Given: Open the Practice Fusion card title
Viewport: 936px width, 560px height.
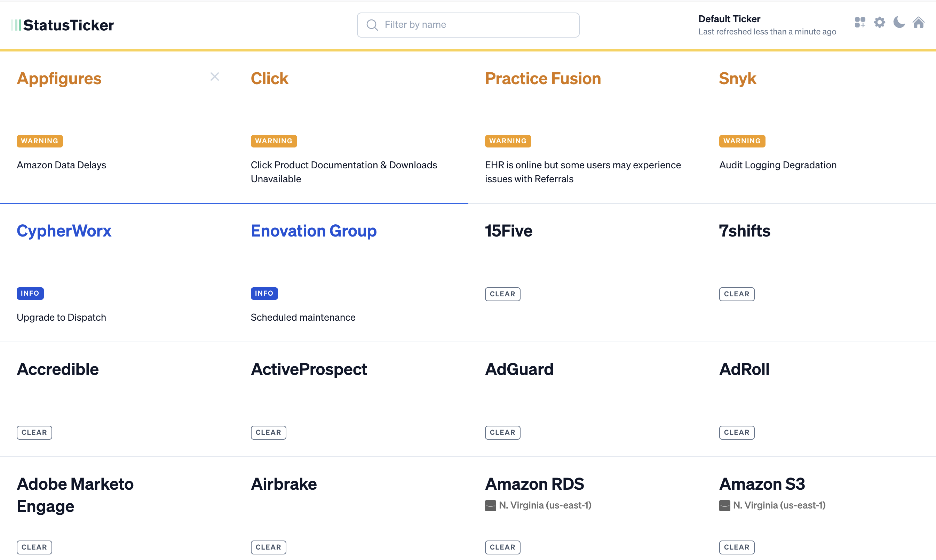Looking at the screenshot, I should (x=542, y=79).
